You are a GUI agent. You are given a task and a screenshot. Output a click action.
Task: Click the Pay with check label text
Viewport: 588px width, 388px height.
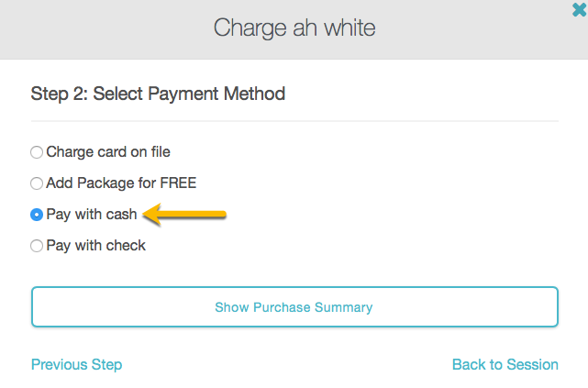coord(96,246)
